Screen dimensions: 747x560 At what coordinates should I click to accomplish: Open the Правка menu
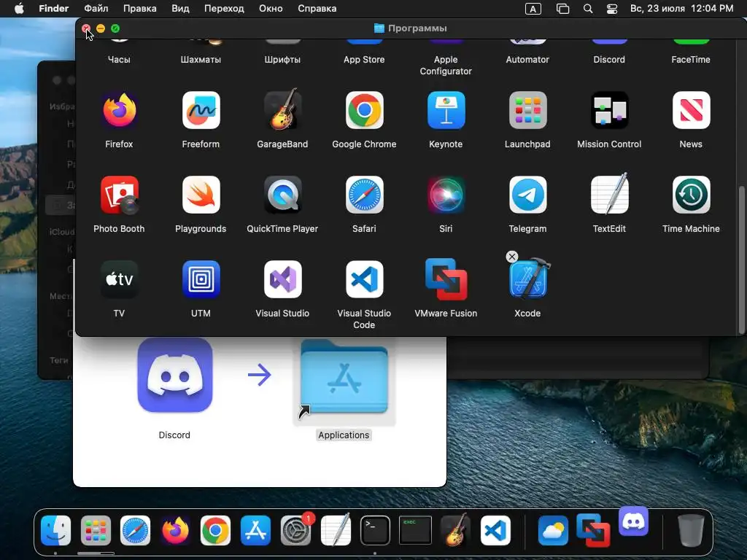coord(139,9)
